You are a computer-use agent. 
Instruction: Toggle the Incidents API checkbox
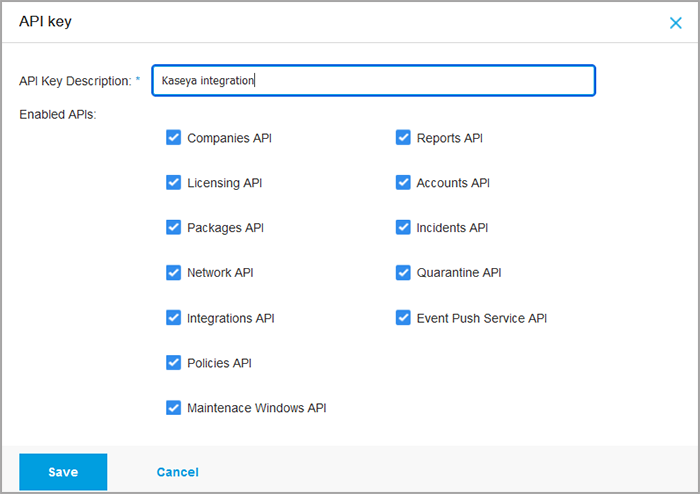coord(403,228)
